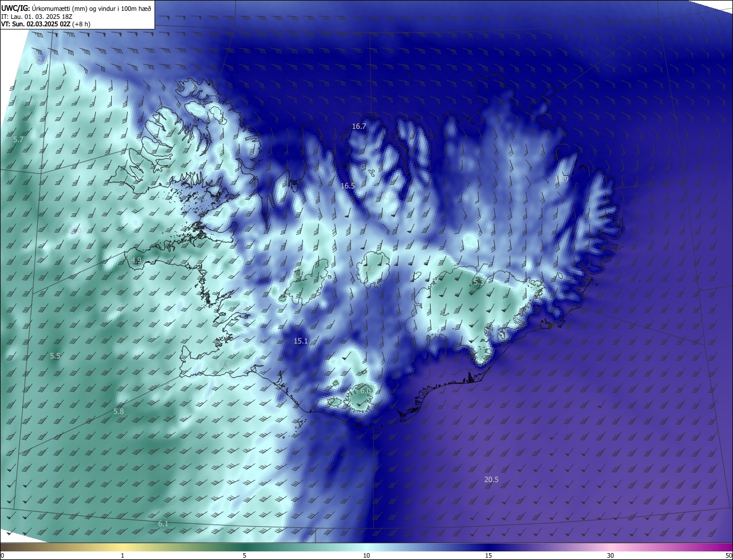The height and width of the screenshot is (560, 733).
Task: Click the 16.5 value label on the map
Action: [x=348, y=186]
